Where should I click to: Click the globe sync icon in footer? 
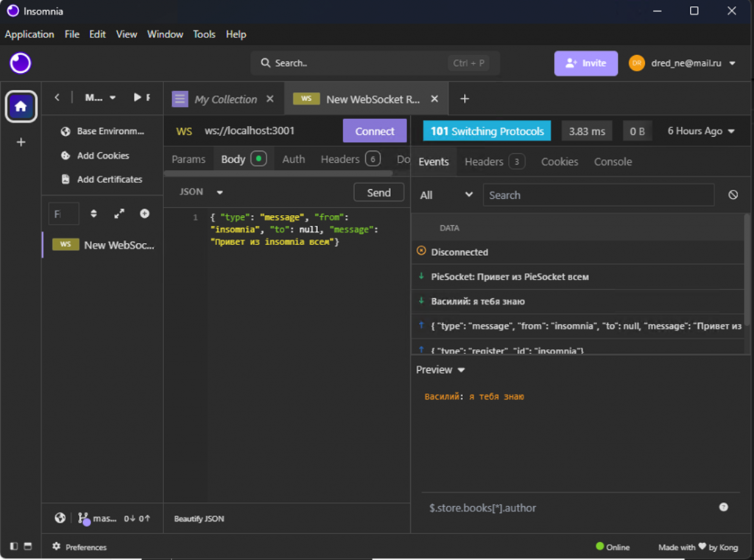[x=60, y=518]
